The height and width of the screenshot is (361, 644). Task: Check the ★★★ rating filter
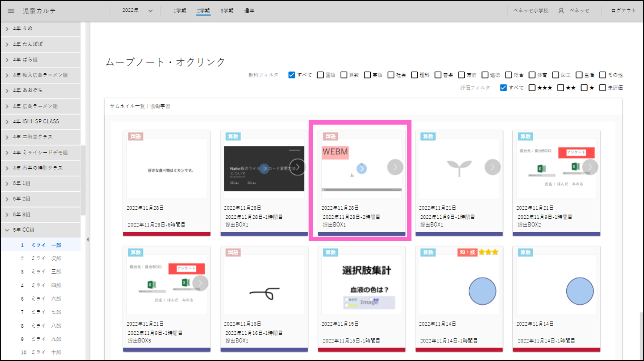pos(532,88)
